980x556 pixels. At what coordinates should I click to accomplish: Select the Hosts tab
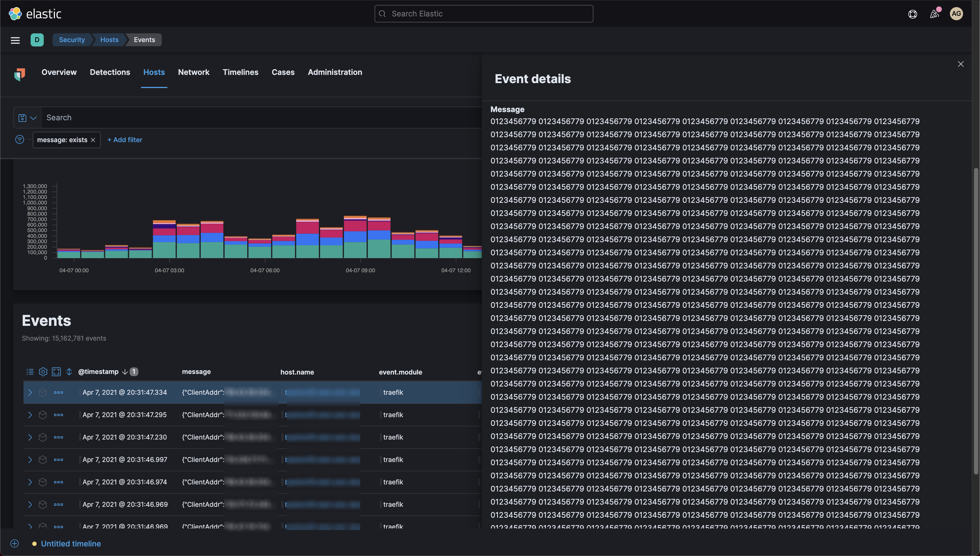pos(154,72)
